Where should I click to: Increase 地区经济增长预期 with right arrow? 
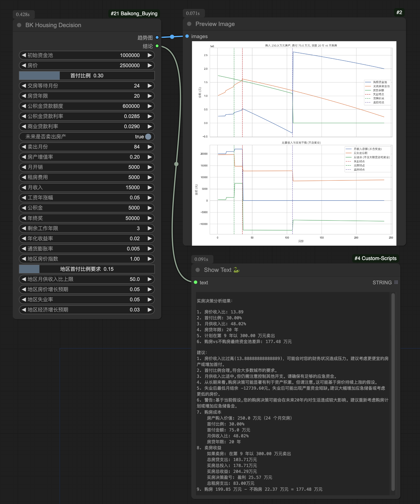[150, 310]
